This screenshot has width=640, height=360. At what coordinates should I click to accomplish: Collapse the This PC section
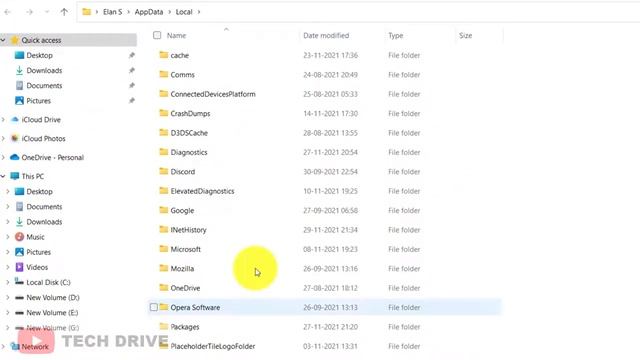click(x=3, y=176)
